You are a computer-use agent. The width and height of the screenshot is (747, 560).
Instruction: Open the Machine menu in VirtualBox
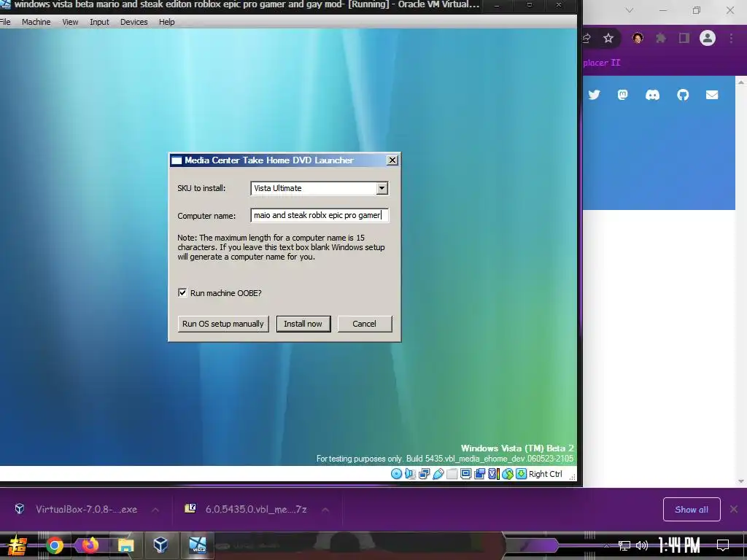click(36, 22)
